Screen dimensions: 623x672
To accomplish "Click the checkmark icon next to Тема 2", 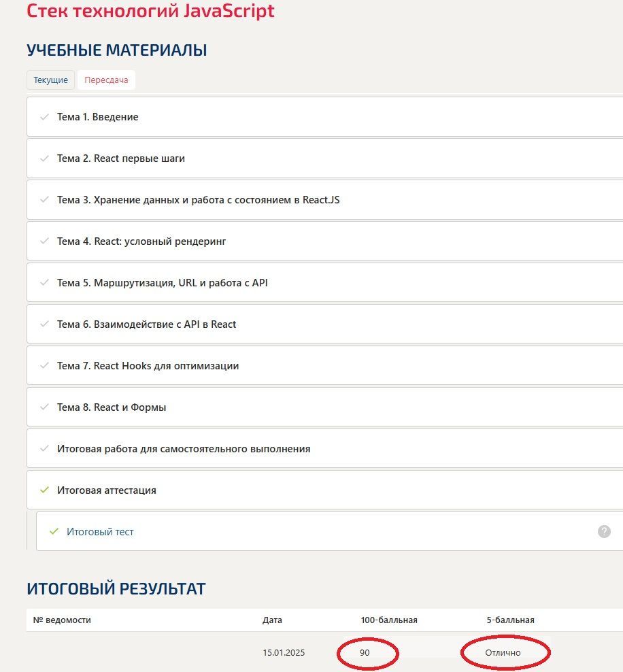I will (44, 158).
